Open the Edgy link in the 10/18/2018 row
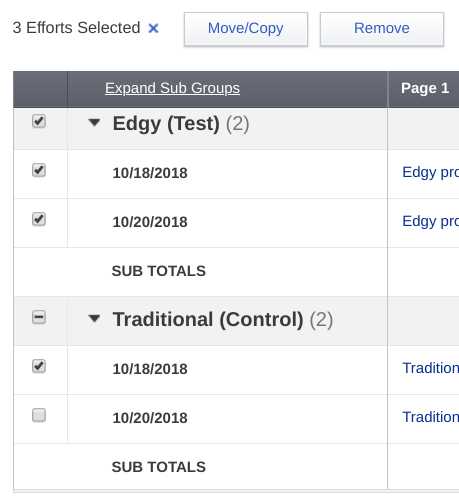This screenshot has height=498, width=459. click(x=430, y=173)
